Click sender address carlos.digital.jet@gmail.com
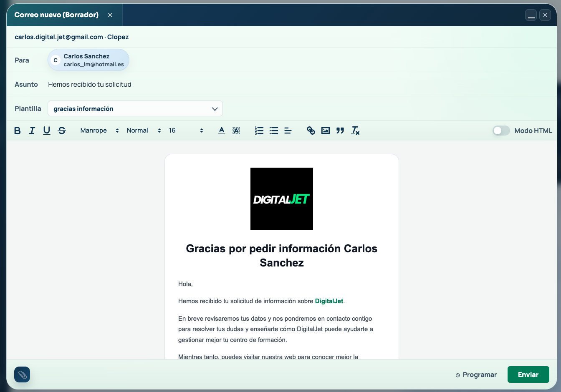Viewport: 561px width, 392px height. [x=59, y=37]
